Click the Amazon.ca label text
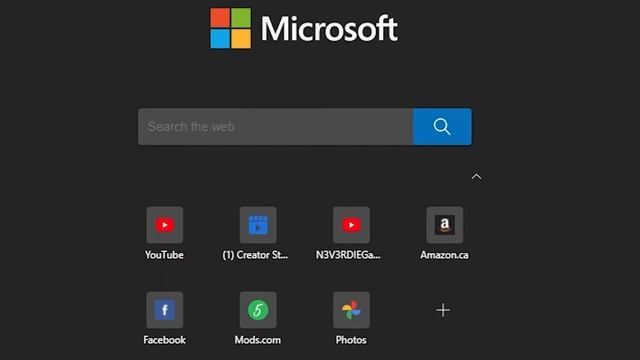640x360 pixels. click(444, 255)
